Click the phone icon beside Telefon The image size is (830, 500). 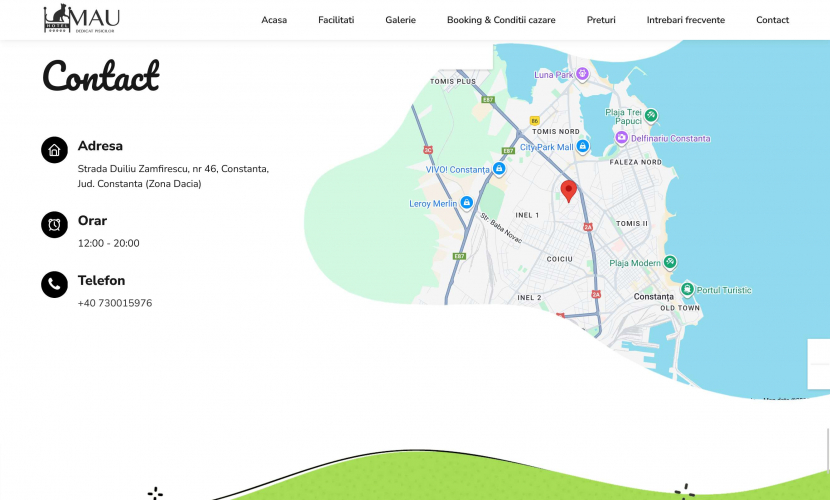coord(55,285)
